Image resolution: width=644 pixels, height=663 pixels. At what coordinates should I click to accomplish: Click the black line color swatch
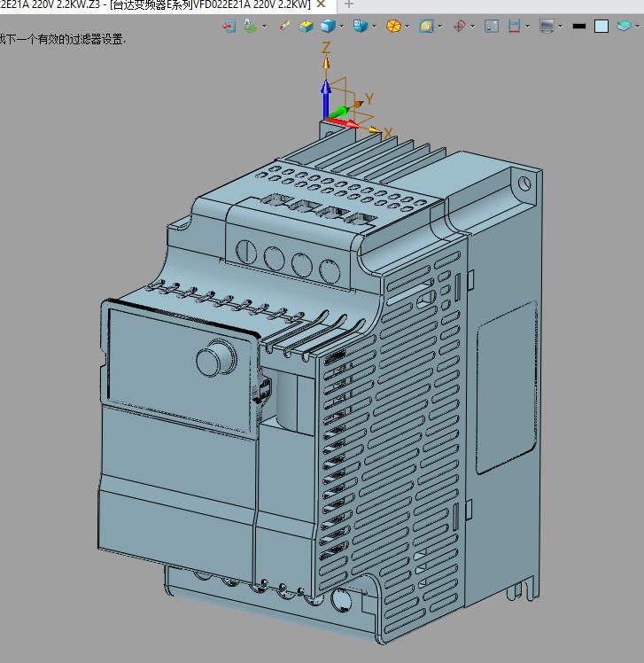(x=579, y=27)
